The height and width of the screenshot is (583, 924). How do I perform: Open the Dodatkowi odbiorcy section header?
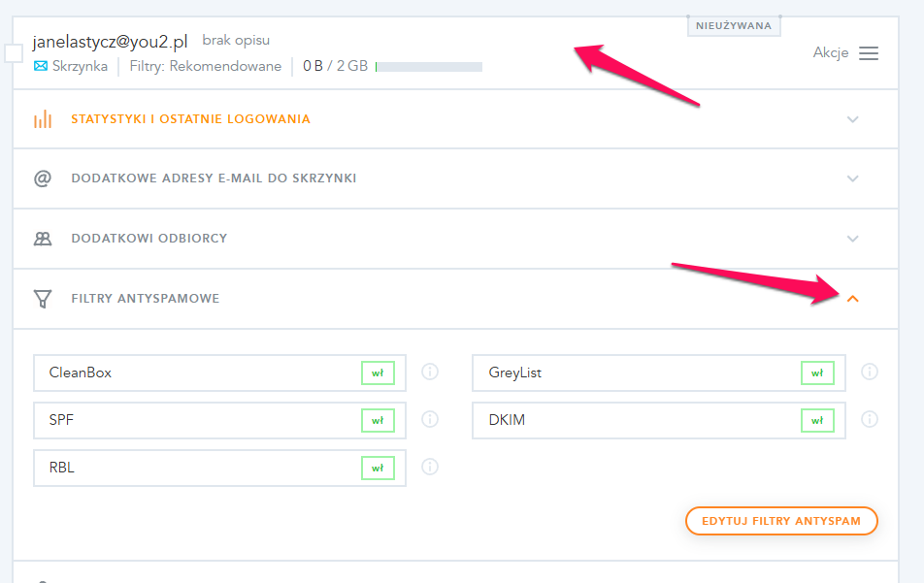(x=148, y=239)
